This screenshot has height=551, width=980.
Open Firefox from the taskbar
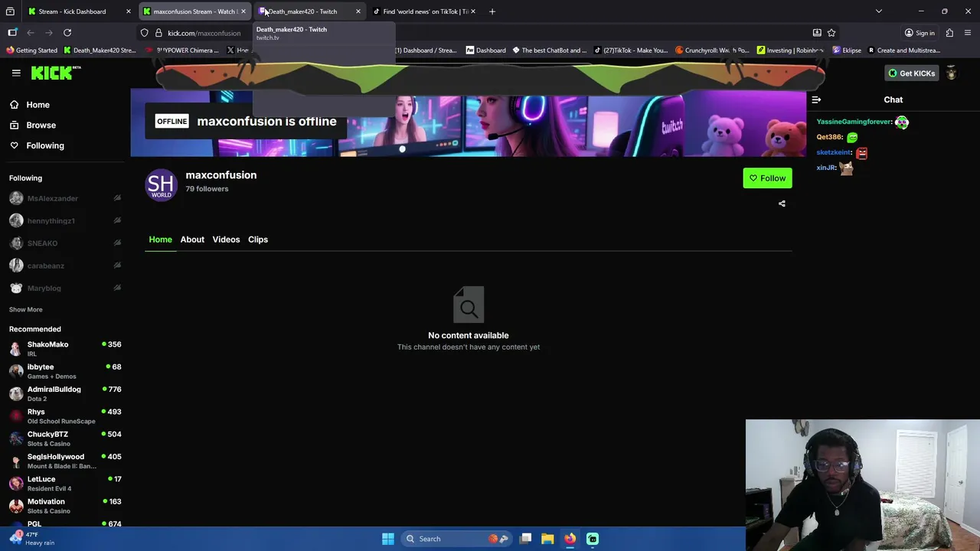coord(570,539)
